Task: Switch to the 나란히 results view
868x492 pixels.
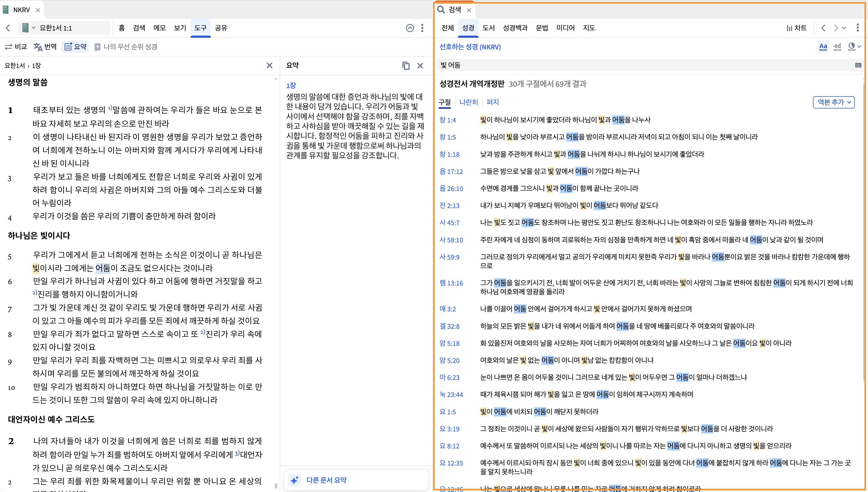Action: 468,102
